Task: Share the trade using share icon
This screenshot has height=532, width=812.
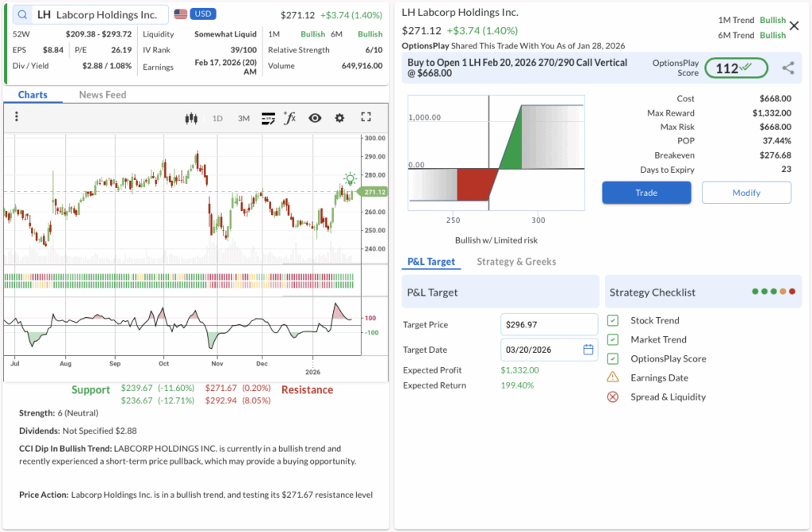Action: coord(787,68)
